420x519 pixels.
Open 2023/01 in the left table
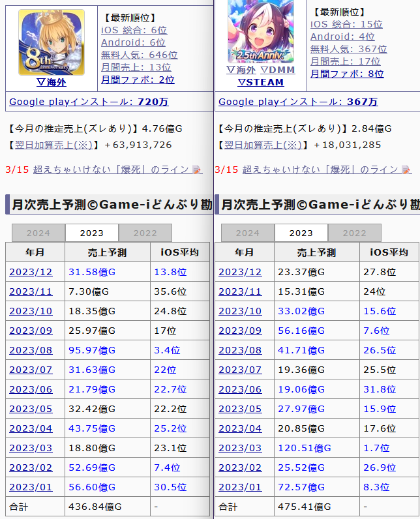tap(31, 487)
